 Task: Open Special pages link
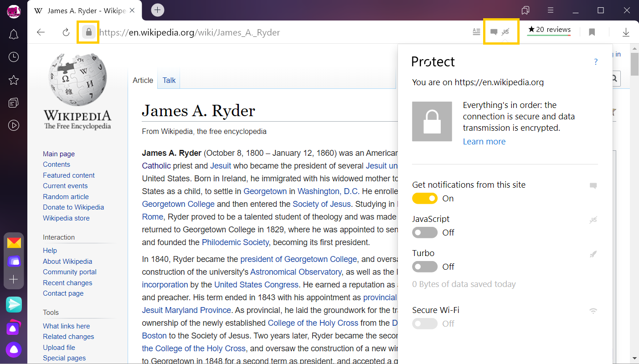64,358
